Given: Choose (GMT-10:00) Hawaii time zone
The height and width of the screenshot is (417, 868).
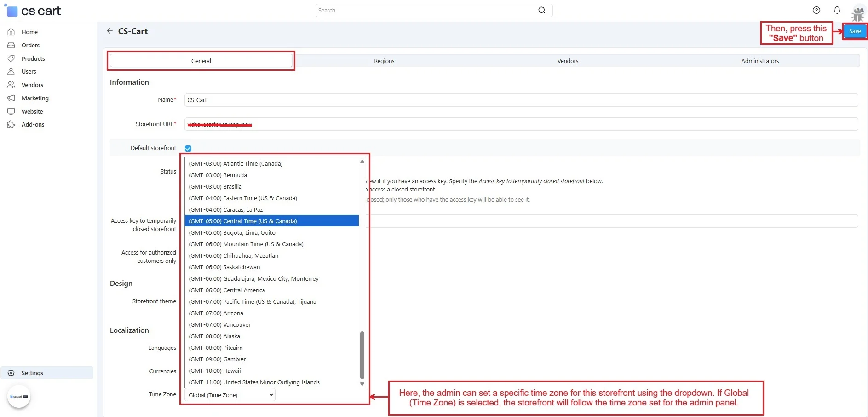Looking at the screenshot, I should [x=215, y=371].
